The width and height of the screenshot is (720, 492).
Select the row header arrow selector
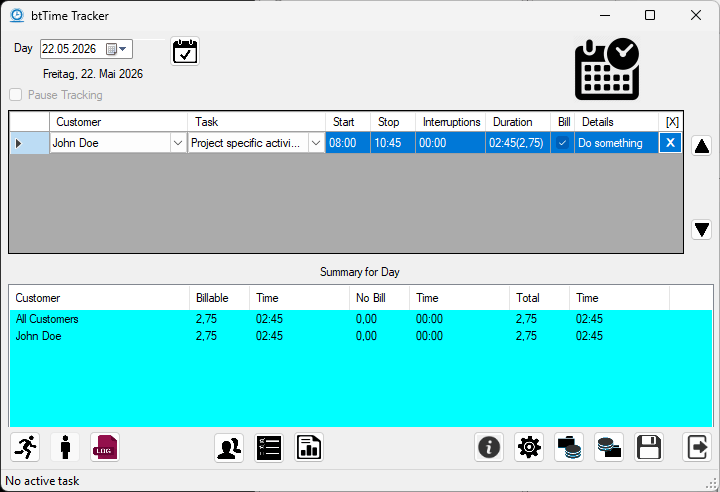[x=29, y=143]
